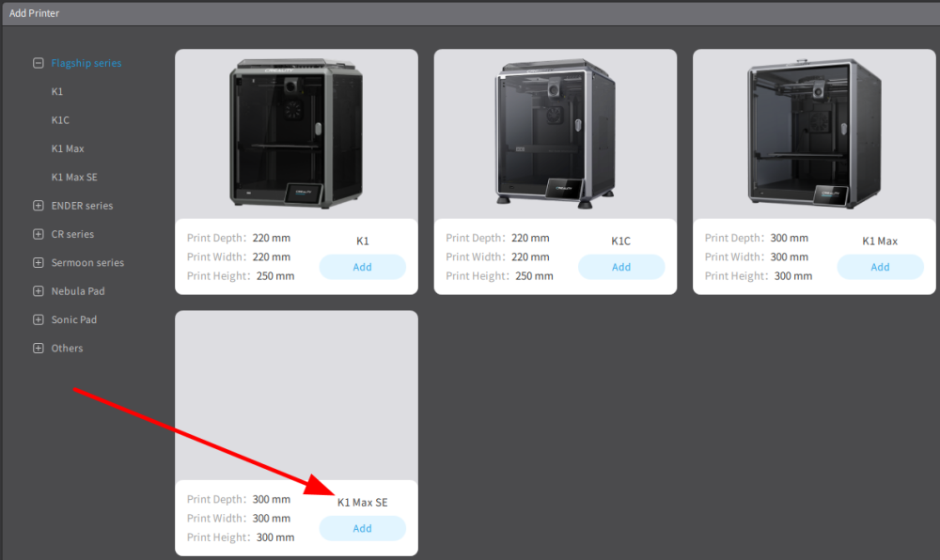Add the K1 Max SE printer
Image resolution: width=940 pixels, height=560 pixels.
click(x=362, y=528)
